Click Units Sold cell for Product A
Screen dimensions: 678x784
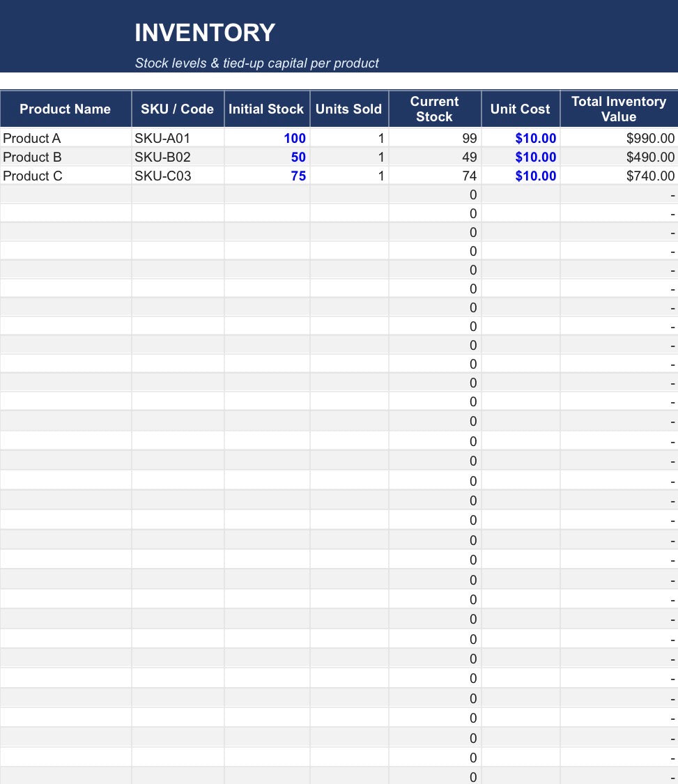(x=349, y=138)
